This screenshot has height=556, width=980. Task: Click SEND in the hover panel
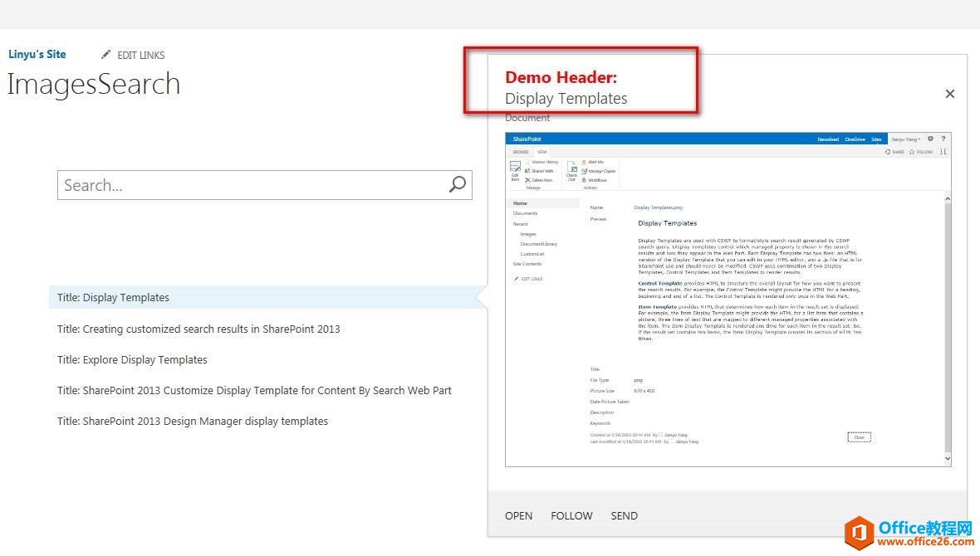coord(624,515)
